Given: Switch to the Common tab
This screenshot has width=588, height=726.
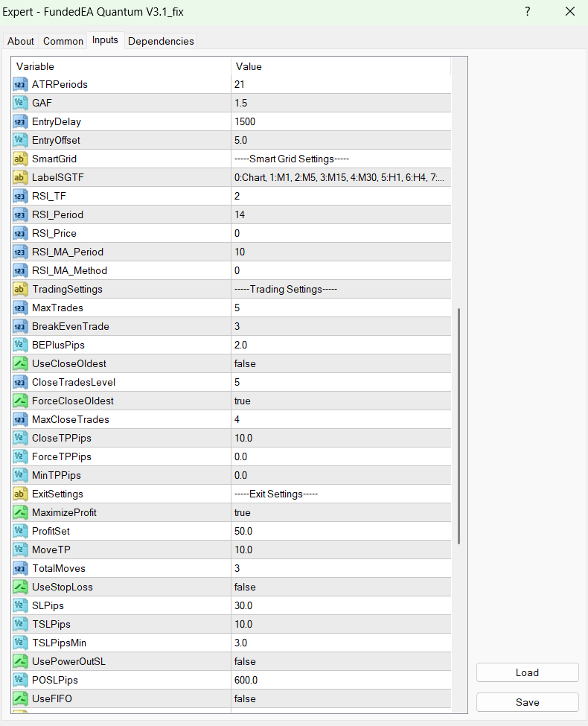Looking at the screenshot, I should point(63,41).
